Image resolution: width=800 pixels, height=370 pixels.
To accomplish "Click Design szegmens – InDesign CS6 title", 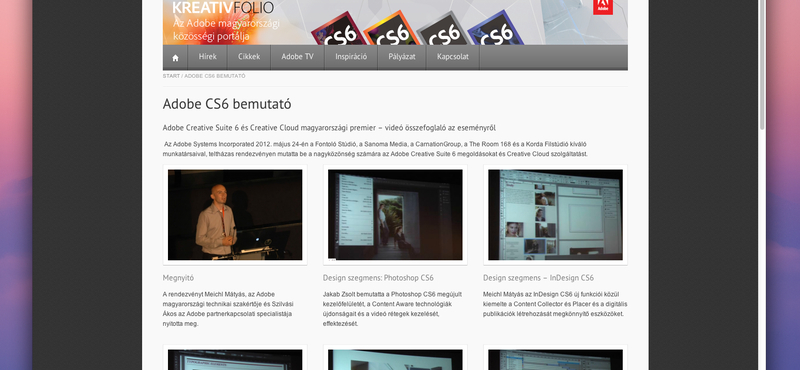I will [538, 278].
